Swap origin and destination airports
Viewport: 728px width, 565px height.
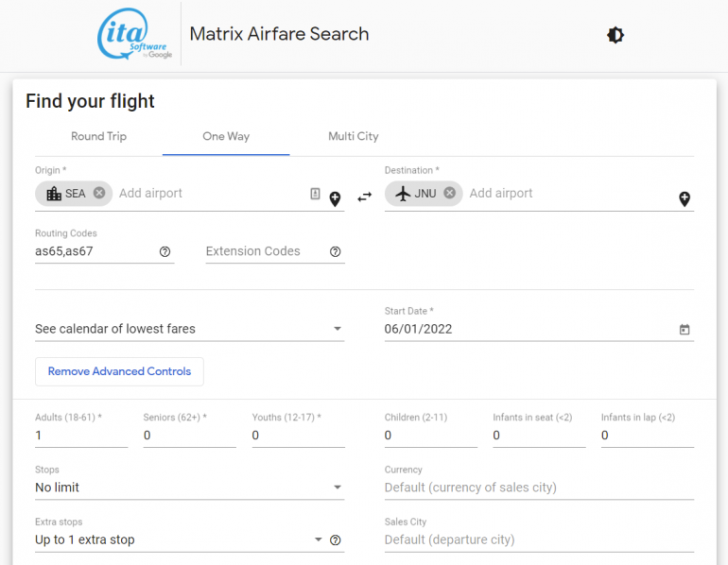tap(364, 197)
